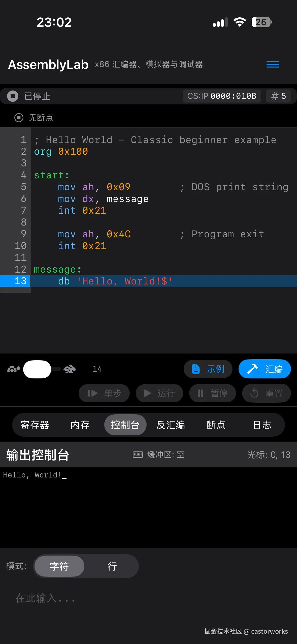Click the 汇编 assemble hammer button
Viewport: 297px width, 644px height.
(265, 369)
